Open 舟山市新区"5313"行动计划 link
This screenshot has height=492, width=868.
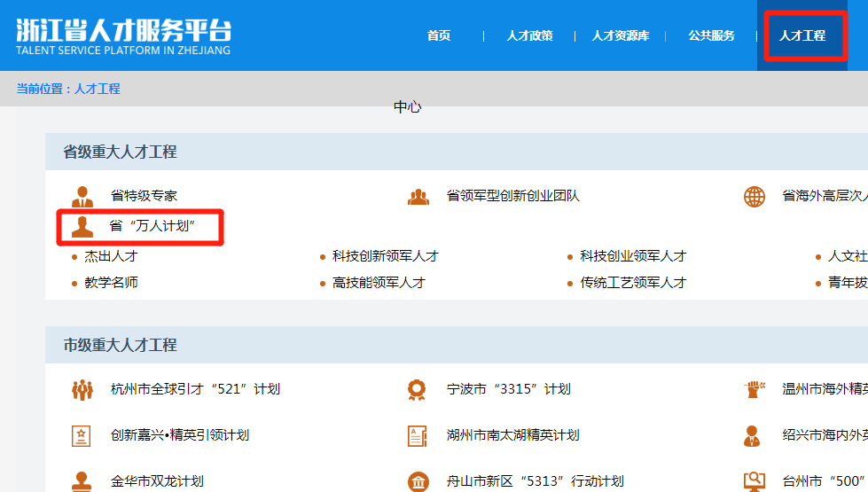pyautogui.click(x=536, y=481)
